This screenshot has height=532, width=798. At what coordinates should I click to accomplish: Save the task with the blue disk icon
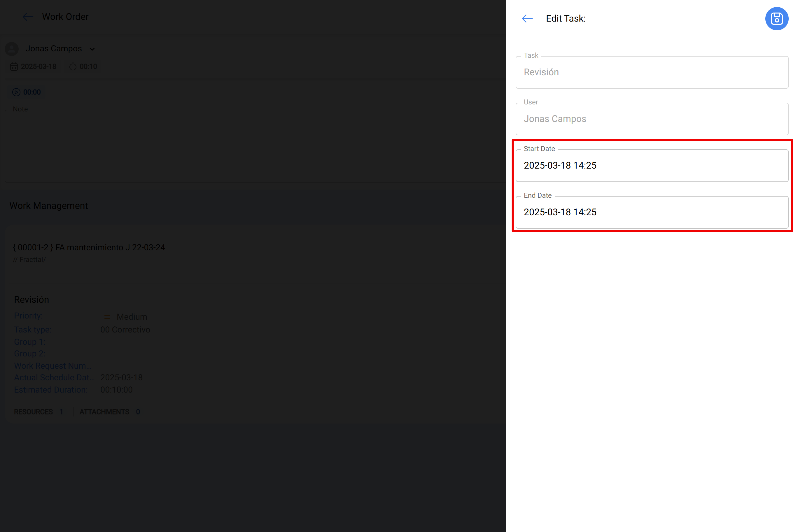pyautogui.click(x=777, y=19)
